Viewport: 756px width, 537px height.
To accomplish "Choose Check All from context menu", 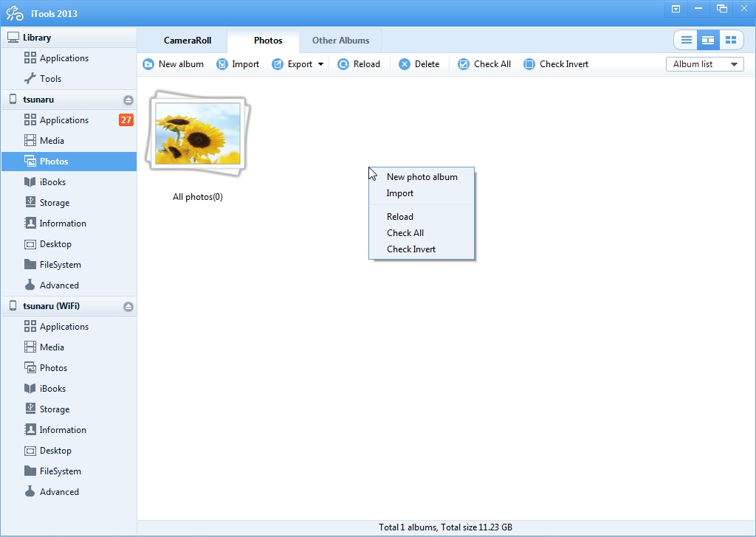I will (x=422, y=233).
